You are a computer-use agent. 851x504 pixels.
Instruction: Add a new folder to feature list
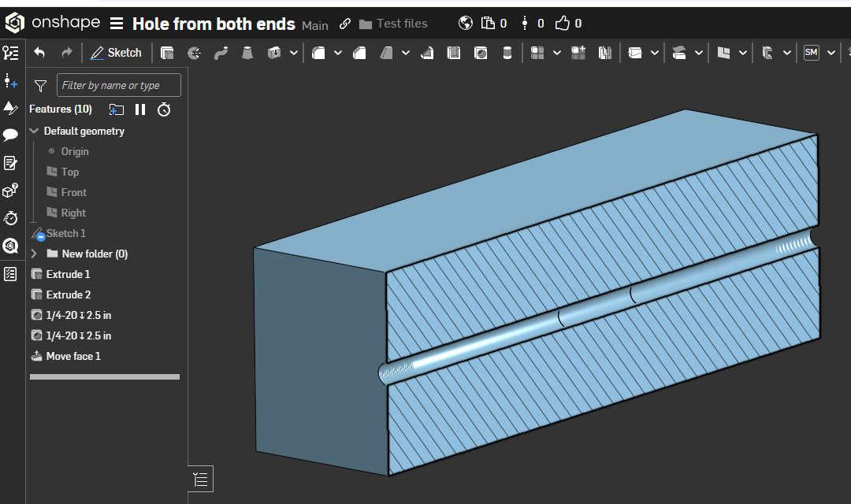[x=117, y=109]
